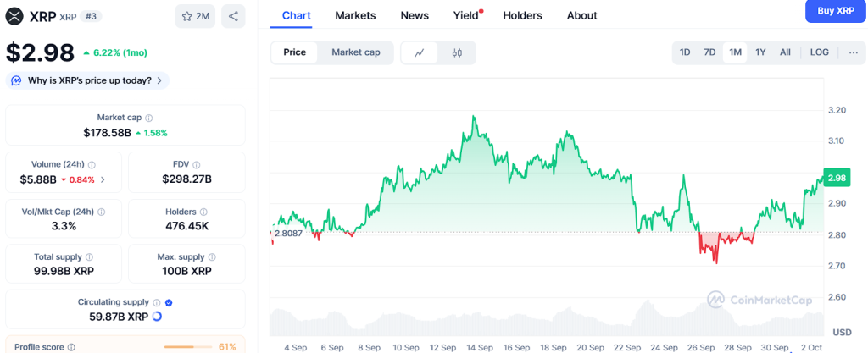The height and width of the screenshot is (353, 868).
Task: Expand Volume (24h) details chevron
Action: click(103, 179)
